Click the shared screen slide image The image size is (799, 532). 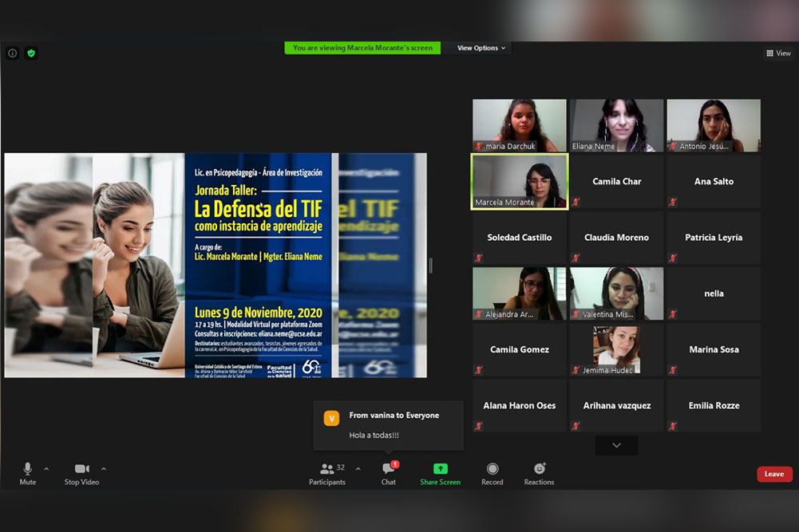(x=216, y=266)
